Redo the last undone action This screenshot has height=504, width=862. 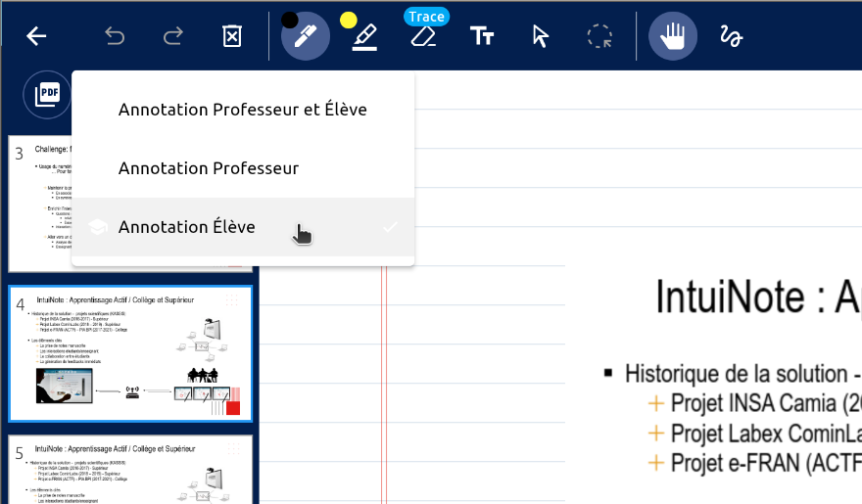[173, 36]
